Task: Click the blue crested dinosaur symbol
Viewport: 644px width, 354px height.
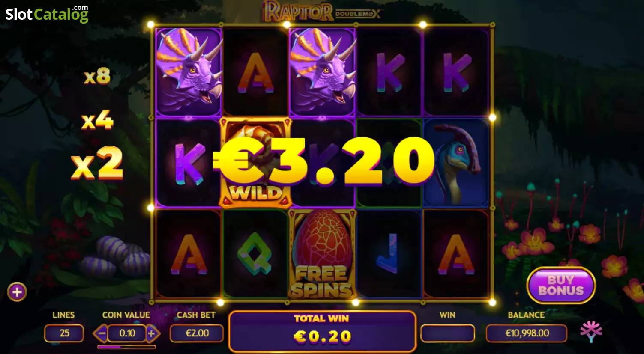Action: [x=456, y=163]
